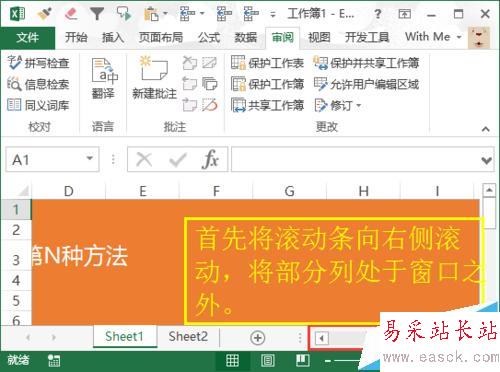The image size is (500, 372).
Task: Click 保护工作簿 protect workbook
Action: (x=267, y=84)
